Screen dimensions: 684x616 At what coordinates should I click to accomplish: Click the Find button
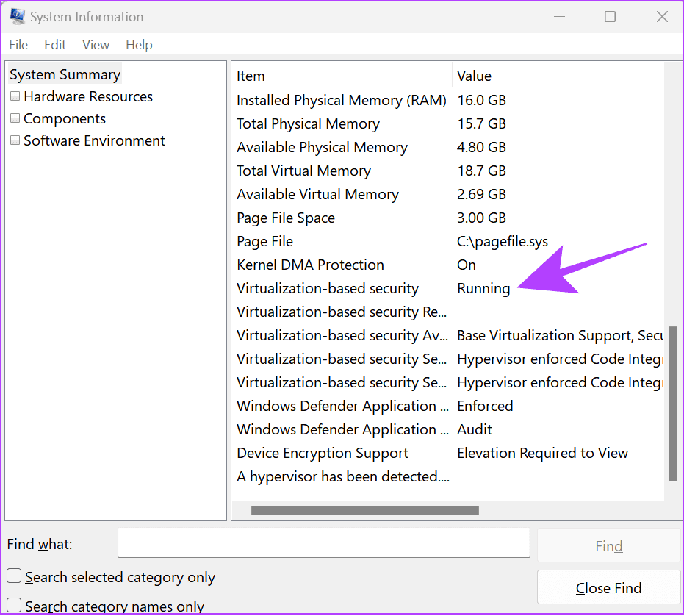click(x=608, y=545)
